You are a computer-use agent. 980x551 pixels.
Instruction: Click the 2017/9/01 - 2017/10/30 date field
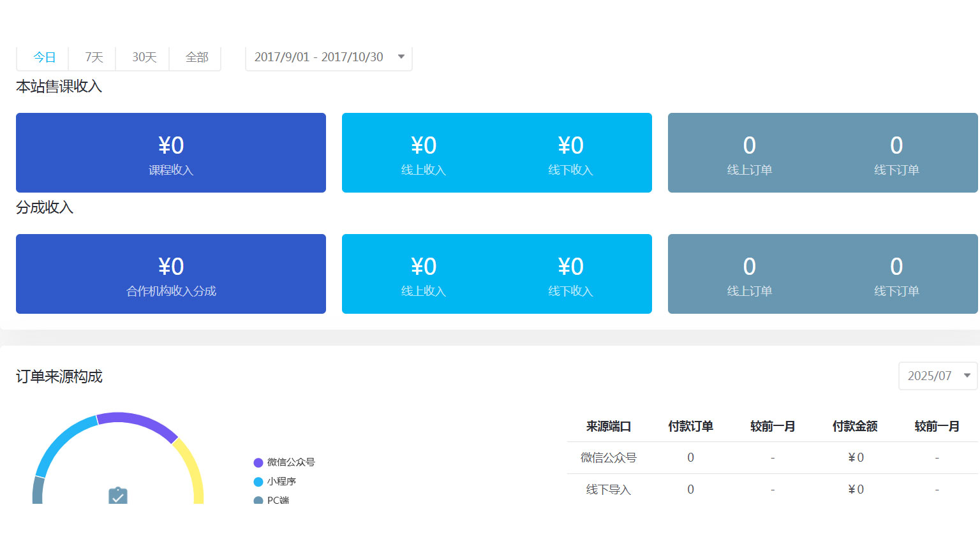[x=318, y=57]
